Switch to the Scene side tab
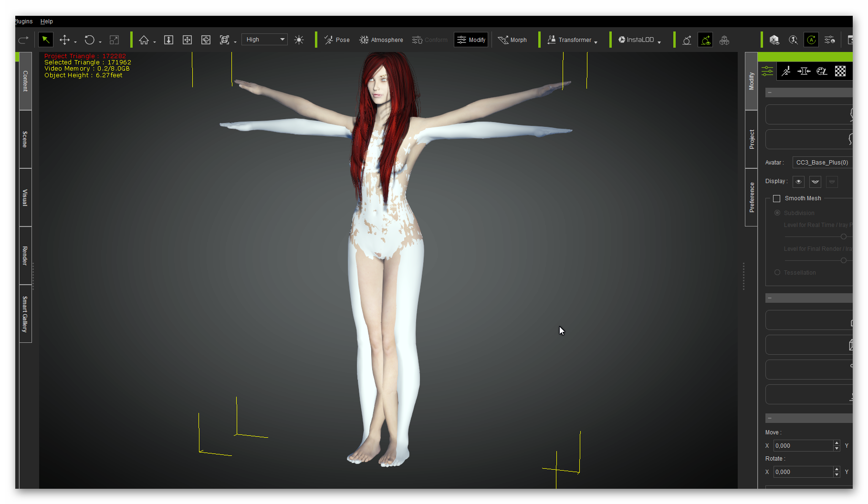 click(25, 139)
